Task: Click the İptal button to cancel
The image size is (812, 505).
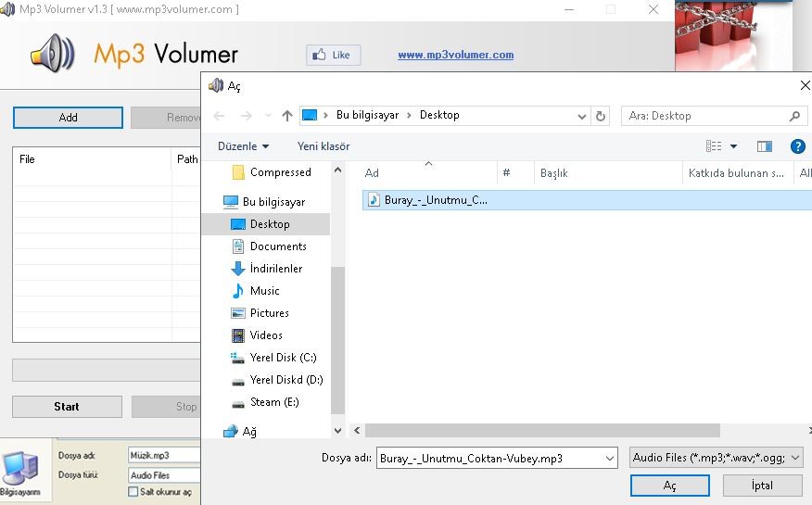Action: click(762, 486)
